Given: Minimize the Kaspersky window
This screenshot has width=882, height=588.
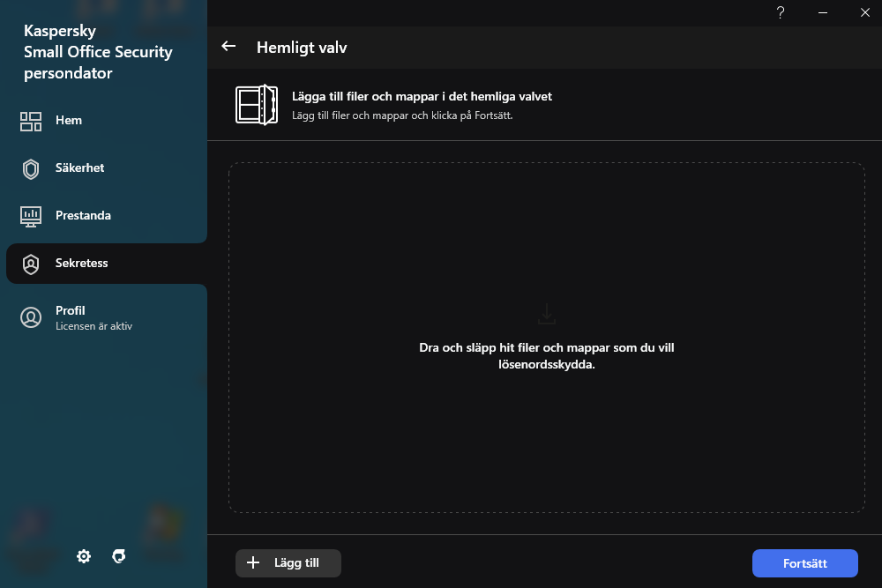Looking at the screenshot, I should 822,12.
